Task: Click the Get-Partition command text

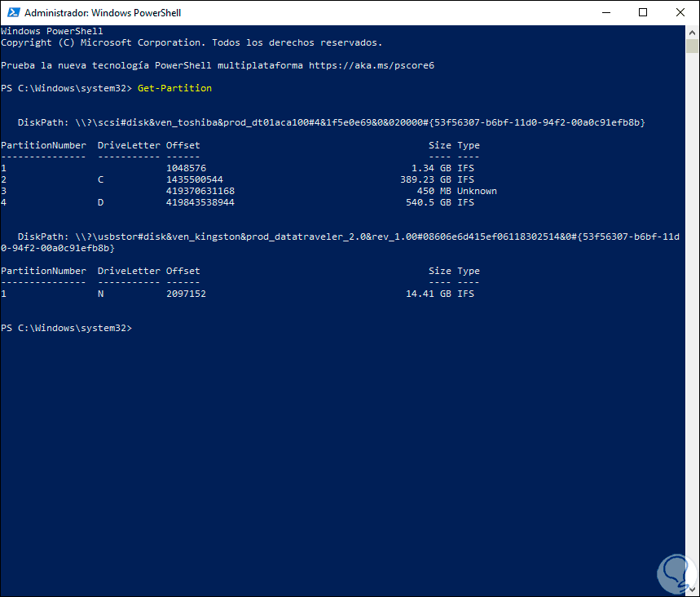Action: (x=174, y=88)
